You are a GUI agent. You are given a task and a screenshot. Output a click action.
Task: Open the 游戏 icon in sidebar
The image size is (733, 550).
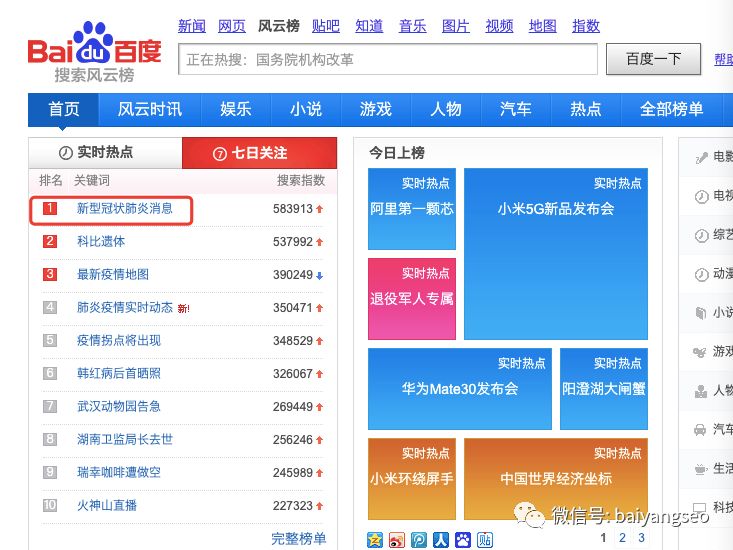[x=700, y=352]
